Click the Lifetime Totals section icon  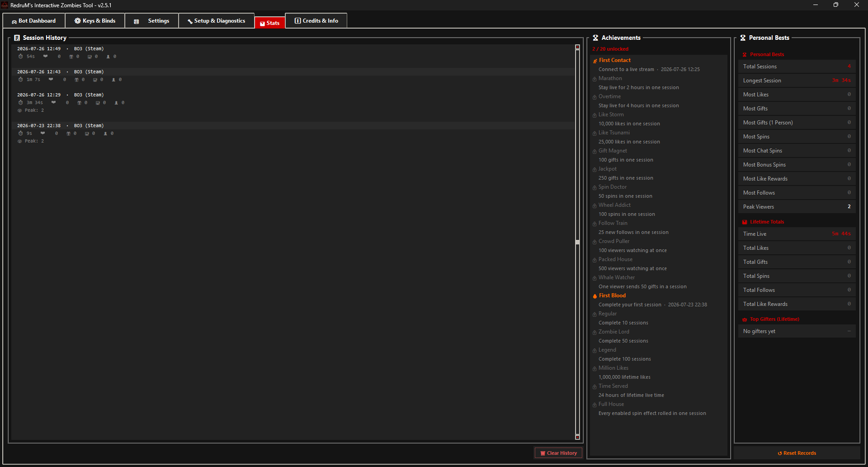pyautogui.click(x=745, y=222)
